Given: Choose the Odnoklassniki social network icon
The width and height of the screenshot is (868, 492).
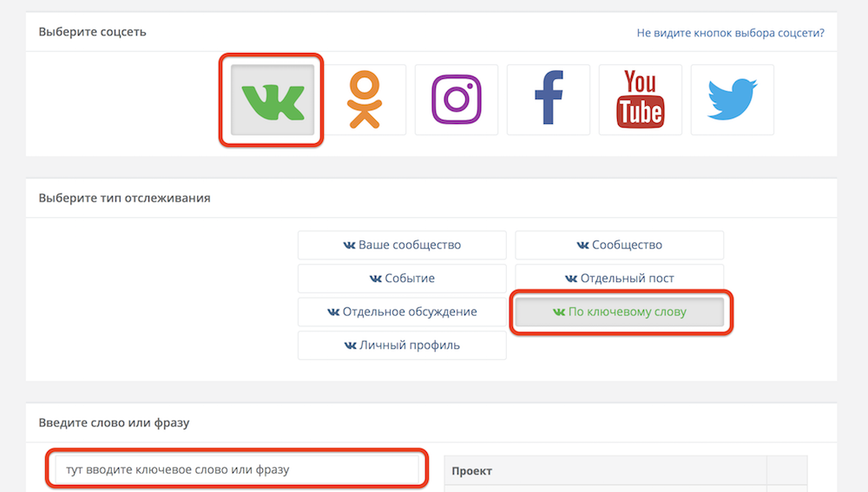Looking at the screenshot, I should click(365, 100).
